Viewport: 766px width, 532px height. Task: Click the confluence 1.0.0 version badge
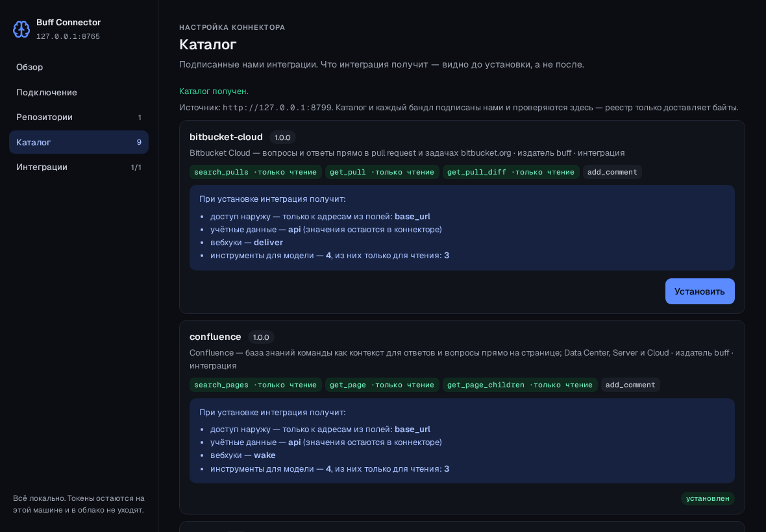pyautogui.click(x=261, y=337)
